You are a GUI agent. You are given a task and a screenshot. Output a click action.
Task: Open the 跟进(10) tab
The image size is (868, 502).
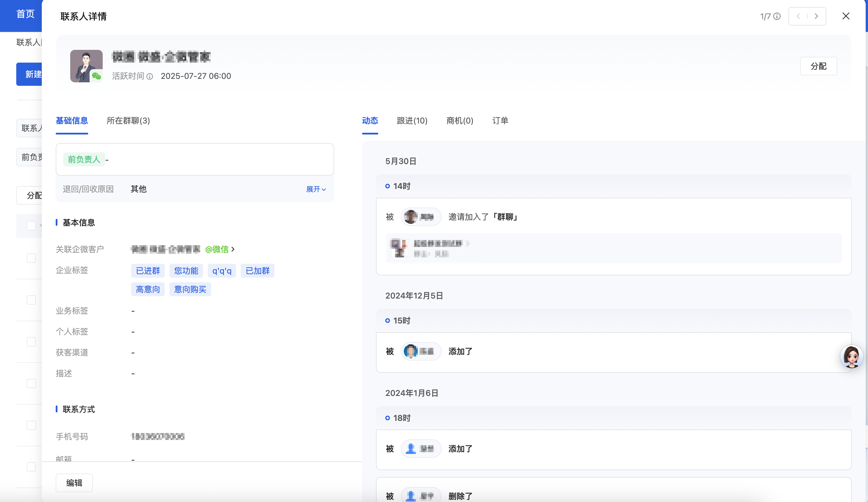pos(412,121)
